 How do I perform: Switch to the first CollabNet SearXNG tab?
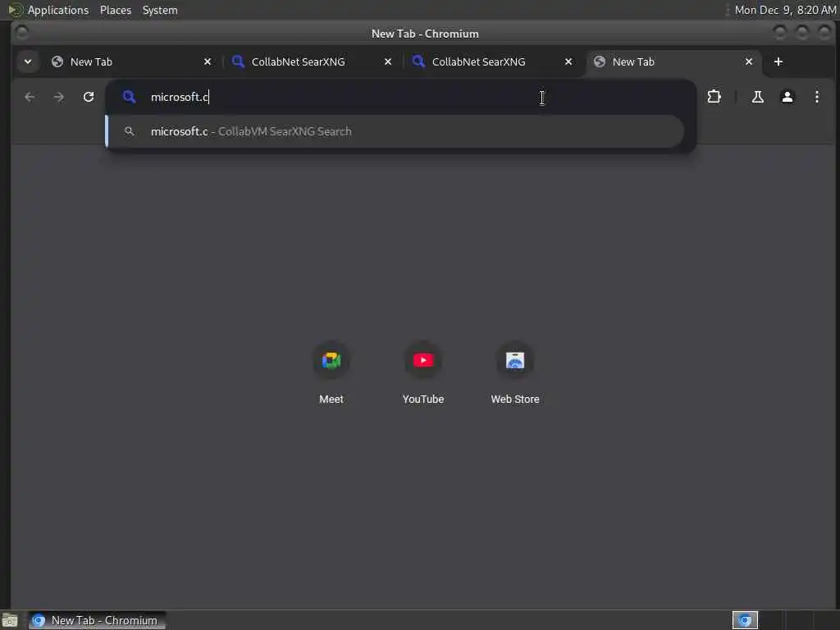click(x=313, y=62)
